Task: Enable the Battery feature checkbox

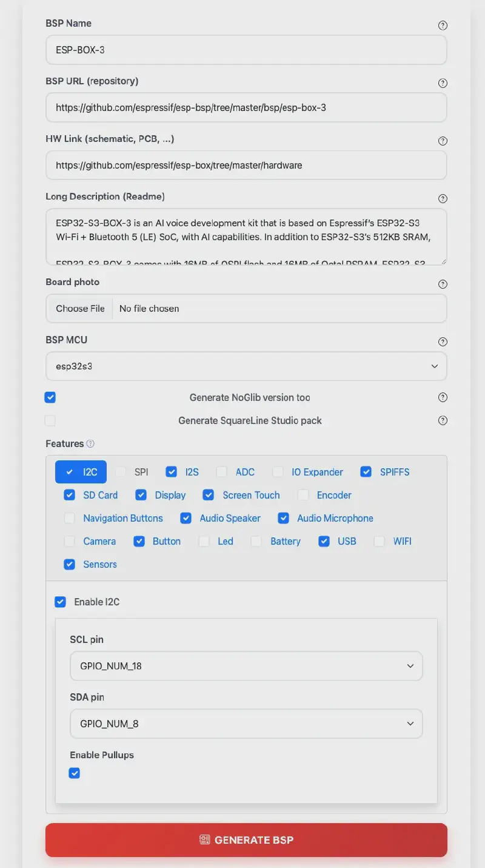Action: pyautogui.click(x=257, y=541)
